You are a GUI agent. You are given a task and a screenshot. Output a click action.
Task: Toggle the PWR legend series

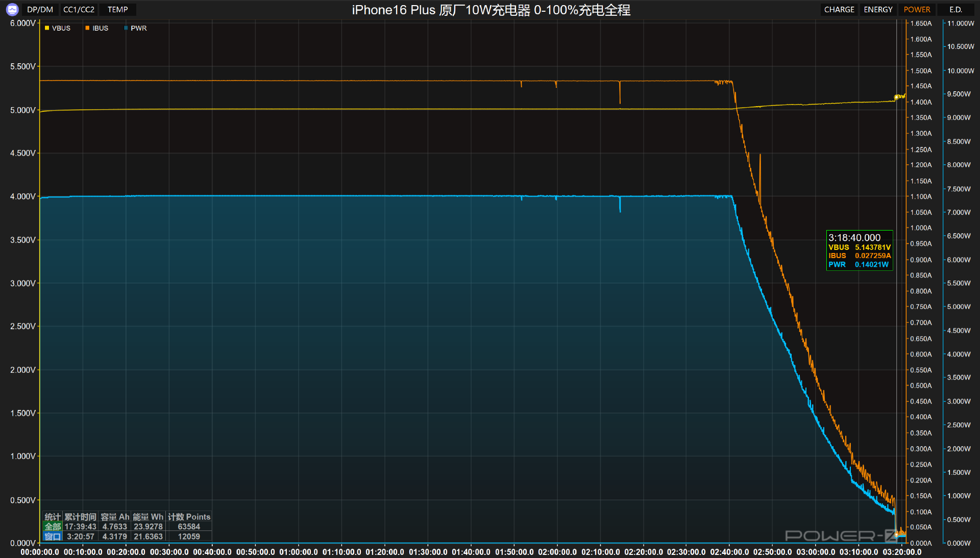[x=135, y=28]
